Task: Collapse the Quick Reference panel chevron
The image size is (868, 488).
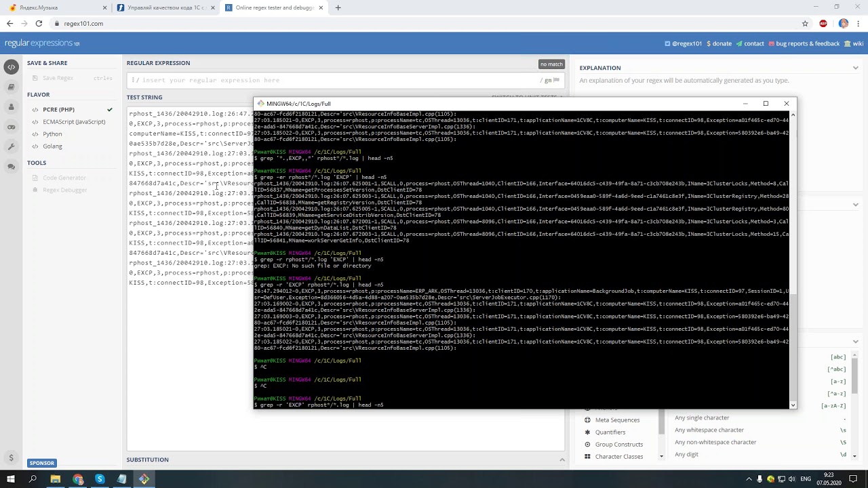Action: (856, 342)
